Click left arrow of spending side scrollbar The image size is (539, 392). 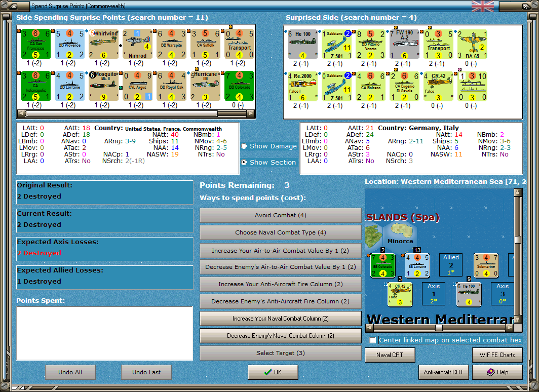click(21, 113)
